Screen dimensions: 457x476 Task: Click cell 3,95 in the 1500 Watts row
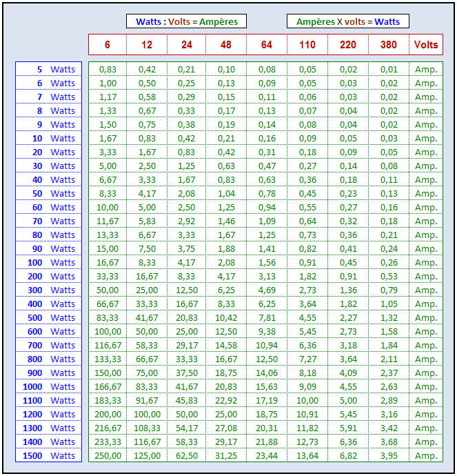(x=389, y=456)
